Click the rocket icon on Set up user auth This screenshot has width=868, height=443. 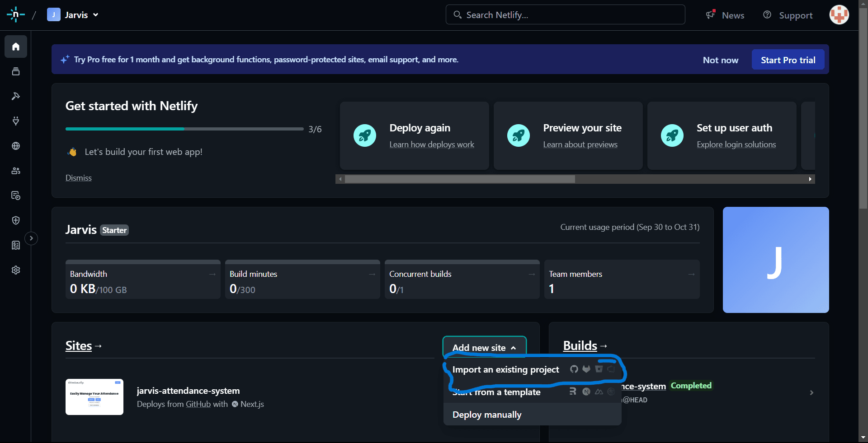672,135
